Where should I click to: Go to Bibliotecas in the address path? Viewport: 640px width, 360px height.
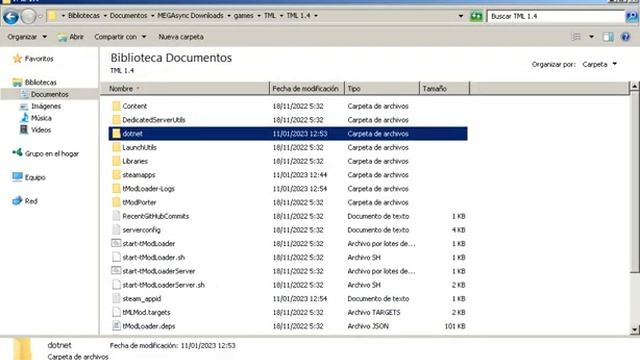84,16
